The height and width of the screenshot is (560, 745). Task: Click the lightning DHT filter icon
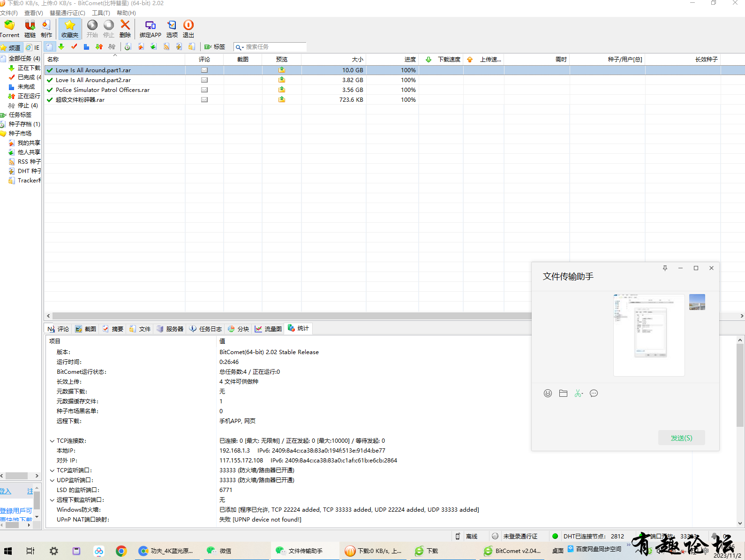pos(179,47)
